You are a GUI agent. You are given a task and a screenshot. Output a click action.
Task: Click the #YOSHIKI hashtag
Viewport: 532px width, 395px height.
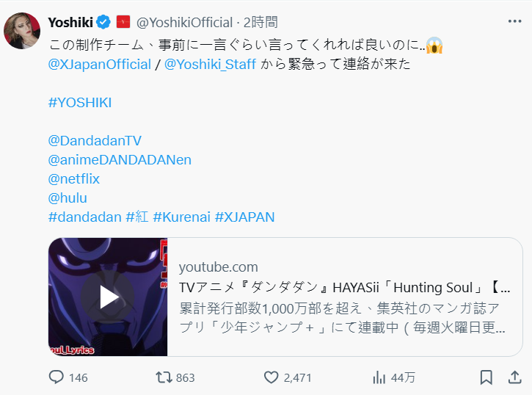[80, 103]
